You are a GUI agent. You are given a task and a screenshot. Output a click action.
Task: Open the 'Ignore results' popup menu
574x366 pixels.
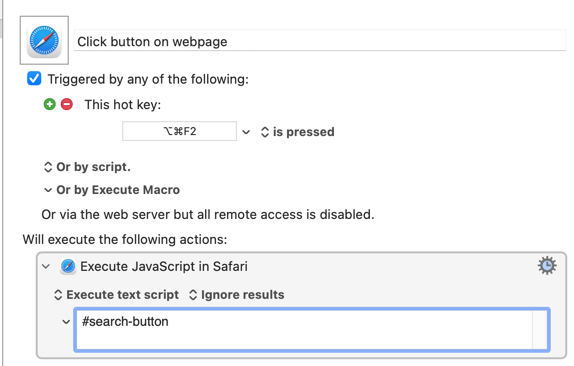click(x=236, y=295)
